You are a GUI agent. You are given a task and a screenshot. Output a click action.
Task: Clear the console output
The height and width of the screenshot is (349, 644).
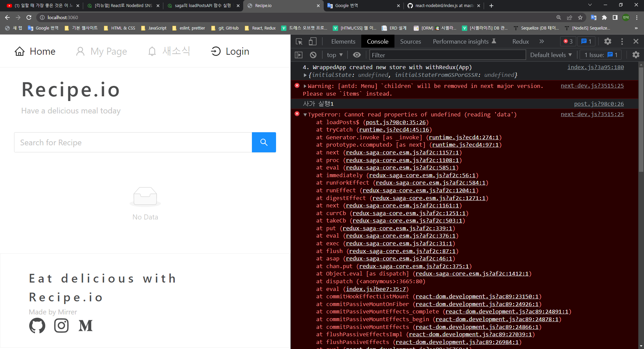(x=313, y=55)
